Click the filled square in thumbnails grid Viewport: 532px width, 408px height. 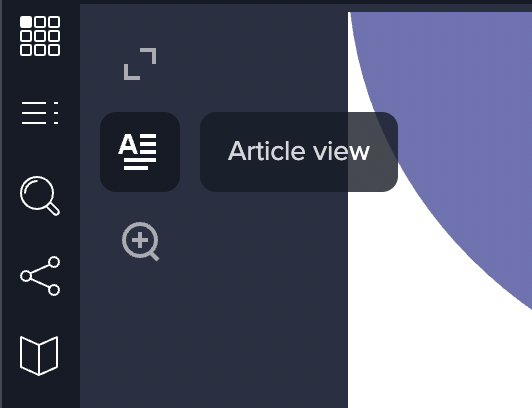click(26, 22)
